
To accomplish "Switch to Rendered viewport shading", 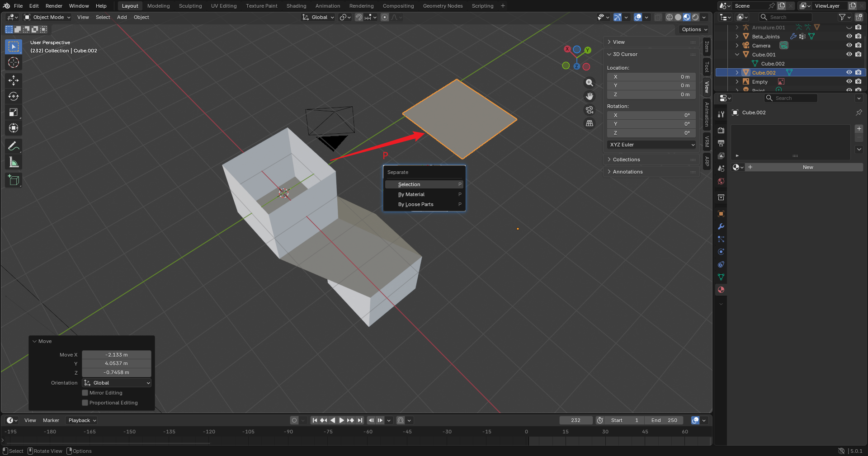I will (x=695, y=17).
